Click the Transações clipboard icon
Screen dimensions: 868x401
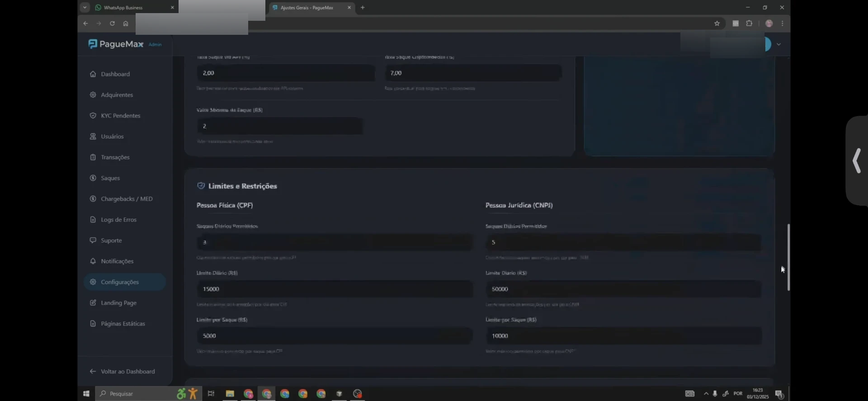point(93,157)
